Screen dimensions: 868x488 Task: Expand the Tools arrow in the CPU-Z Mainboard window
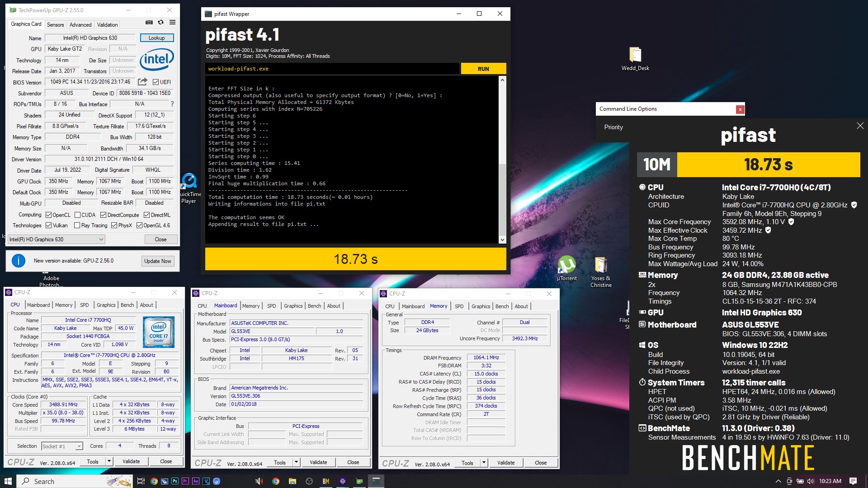pyautogui.click(x=296, y=462)
